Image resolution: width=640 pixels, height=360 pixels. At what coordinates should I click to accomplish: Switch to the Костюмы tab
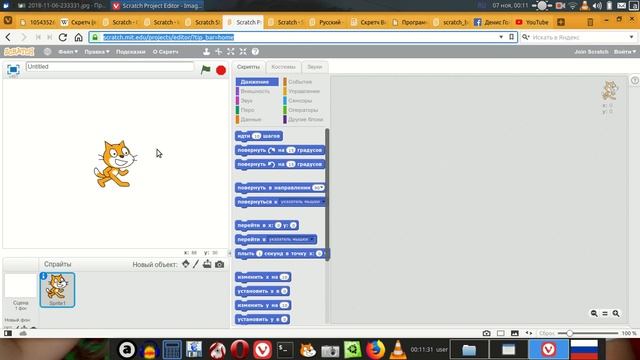pyautogui.click(x=283, y=67)
